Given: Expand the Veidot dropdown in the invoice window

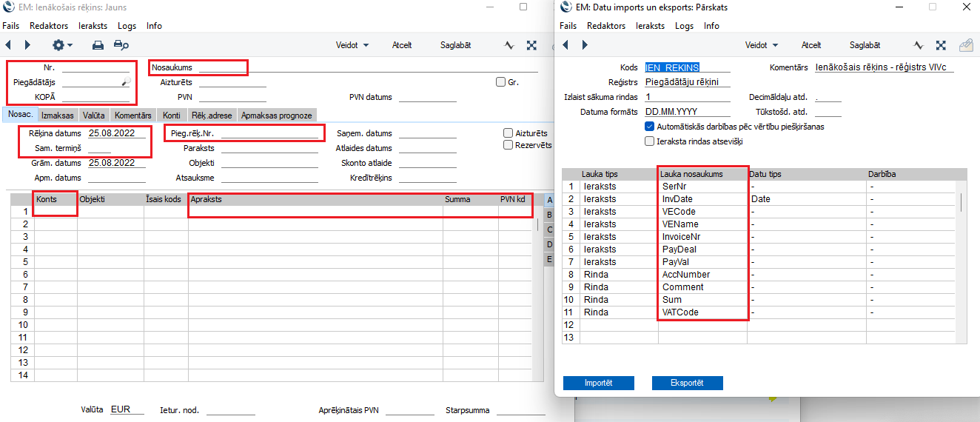Looking at the screenshot, I should click(352, 45).
